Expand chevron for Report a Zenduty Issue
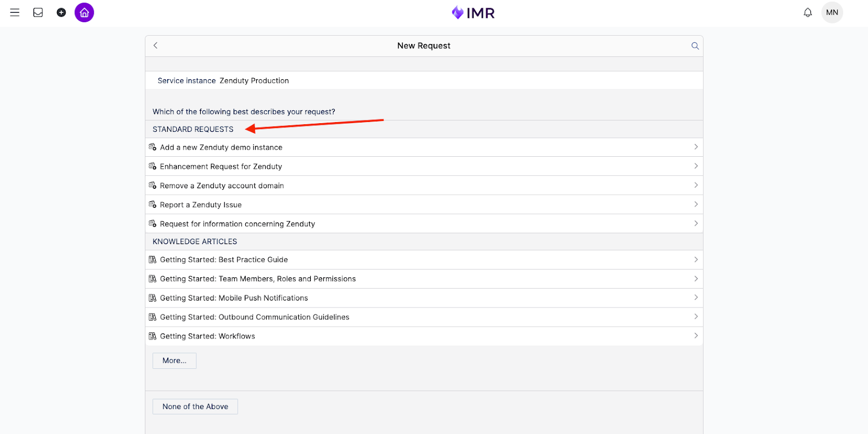The height and width of the screenshot is (434, 868). click(696, 205)
